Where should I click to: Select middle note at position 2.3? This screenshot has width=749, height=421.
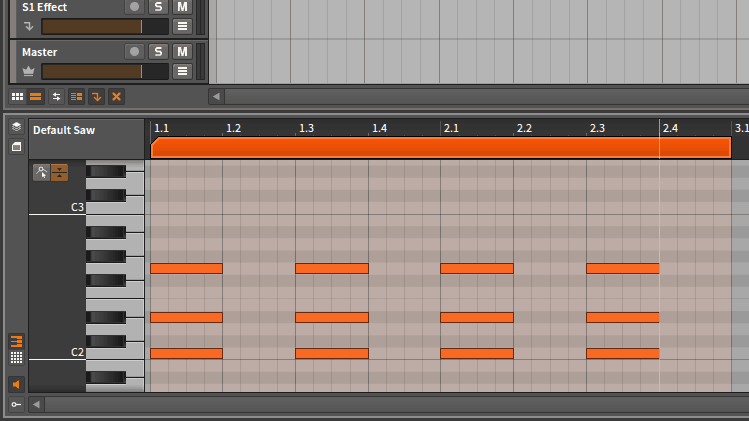coord(623,317)
